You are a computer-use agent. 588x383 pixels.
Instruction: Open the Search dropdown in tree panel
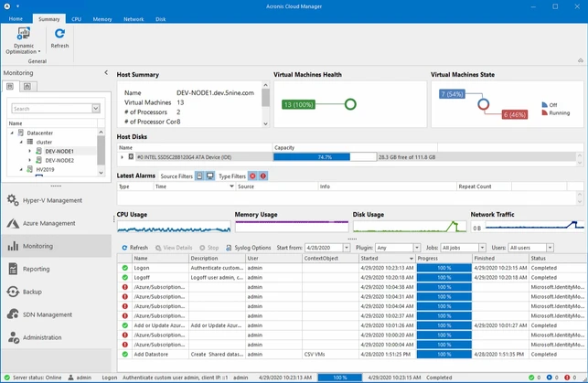coord(96,108)
